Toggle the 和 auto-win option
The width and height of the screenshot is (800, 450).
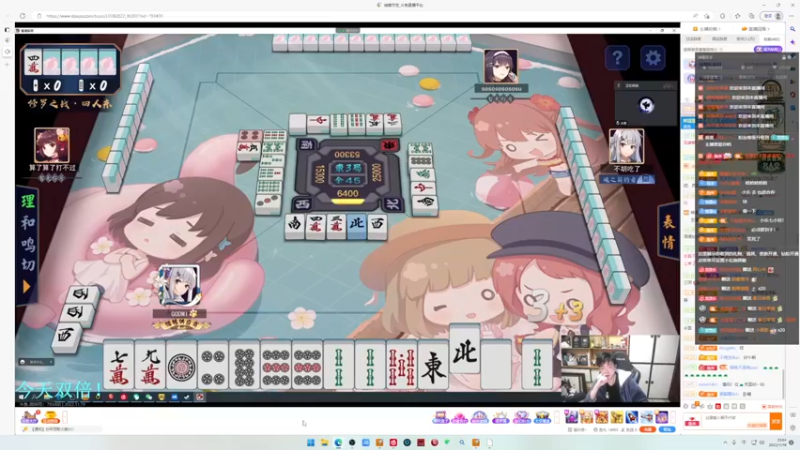(x=28, y=222)
